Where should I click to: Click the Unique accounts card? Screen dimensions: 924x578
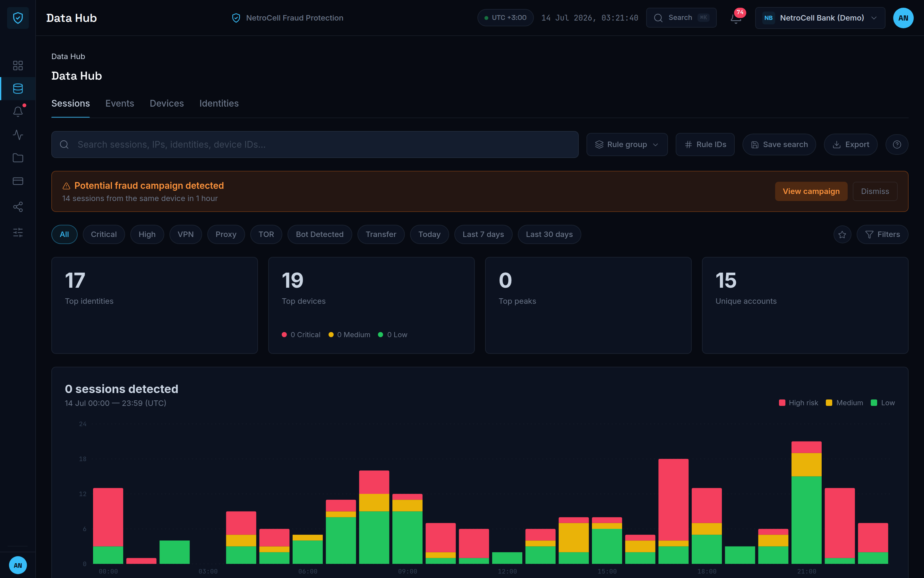(805, 305)
